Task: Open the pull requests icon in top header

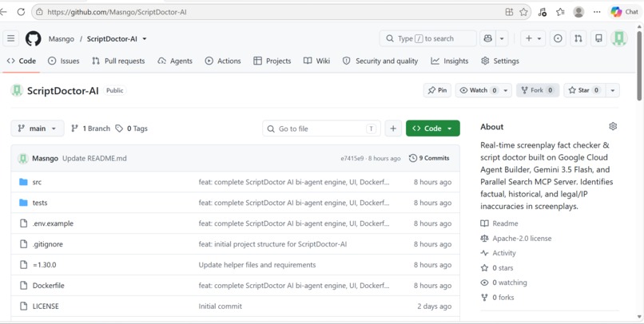Action: [578, 38]
